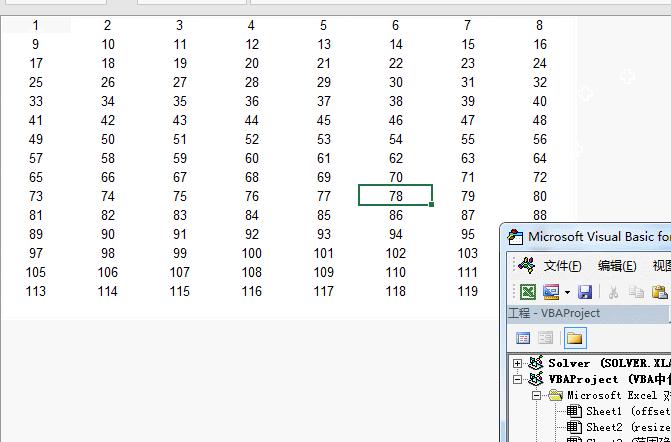Select the cell containing 78
Image resolution: width=671 pixels, height=442 pixels.
click(395, 196)
